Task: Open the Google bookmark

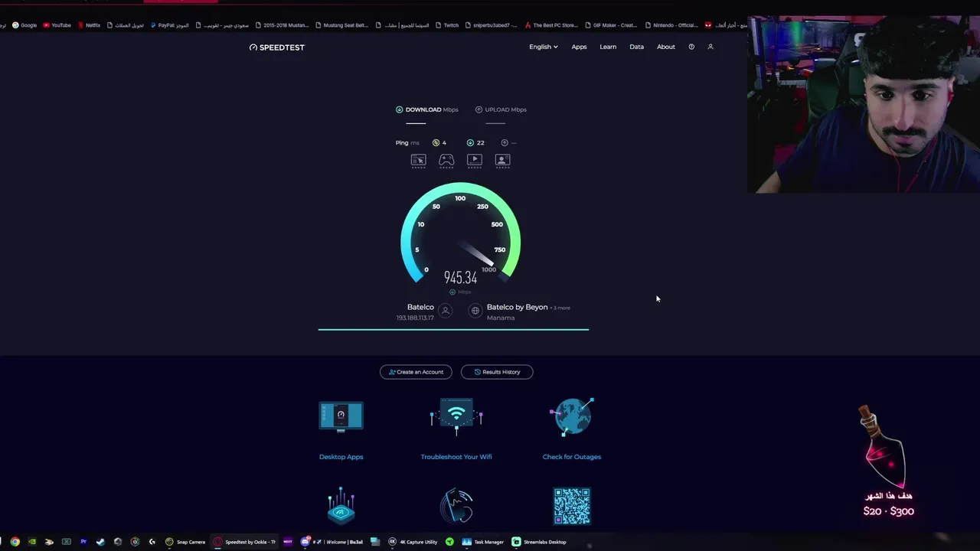Action: 24,25
